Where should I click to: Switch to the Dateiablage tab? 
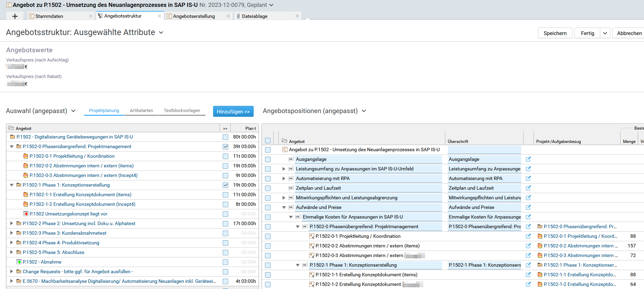pyautogui.click(x=255, y=16)
